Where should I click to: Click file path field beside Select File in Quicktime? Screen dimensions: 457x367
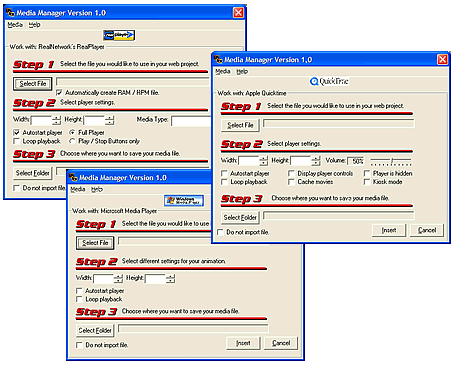point(338,124)
